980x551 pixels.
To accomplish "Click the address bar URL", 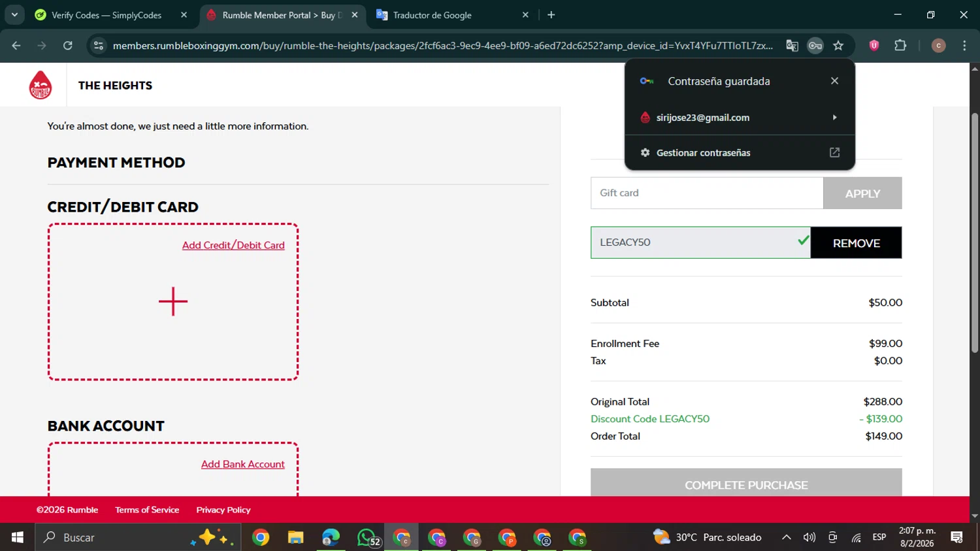I will [x=442, y=45].
